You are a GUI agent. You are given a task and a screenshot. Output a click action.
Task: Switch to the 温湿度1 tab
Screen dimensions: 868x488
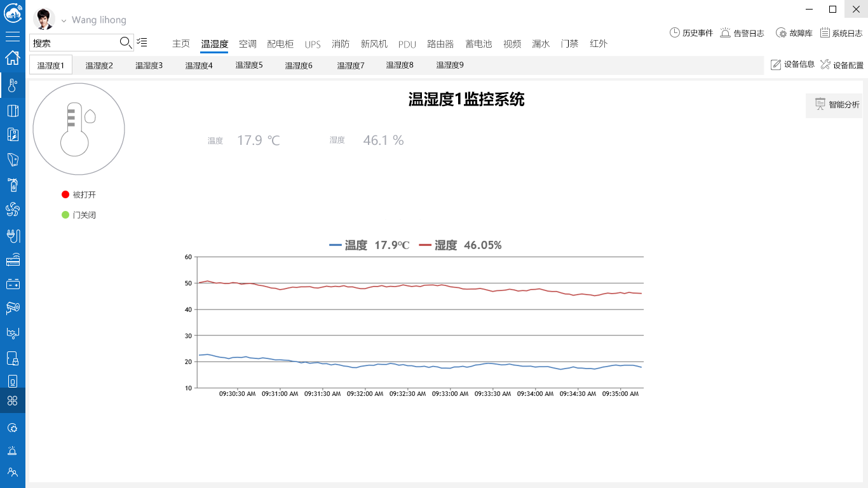coord(51,65)
